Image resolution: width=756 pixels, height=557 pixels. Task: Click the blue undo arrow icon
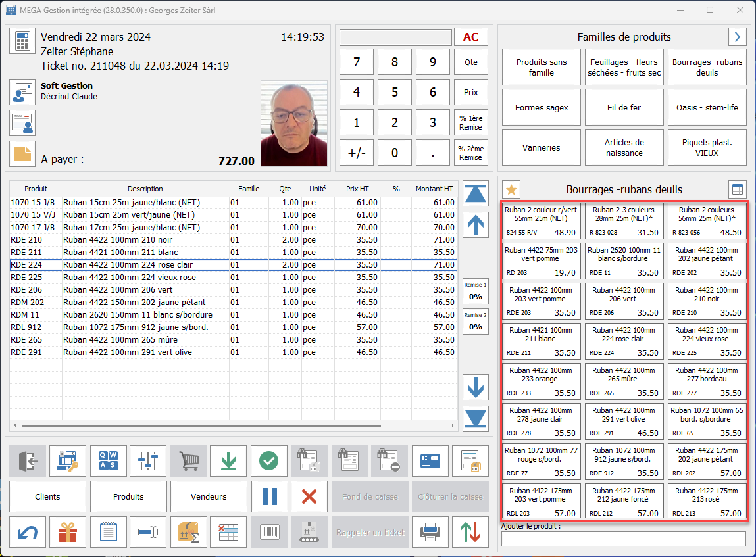pyautogui.click(x=28, y=532)
